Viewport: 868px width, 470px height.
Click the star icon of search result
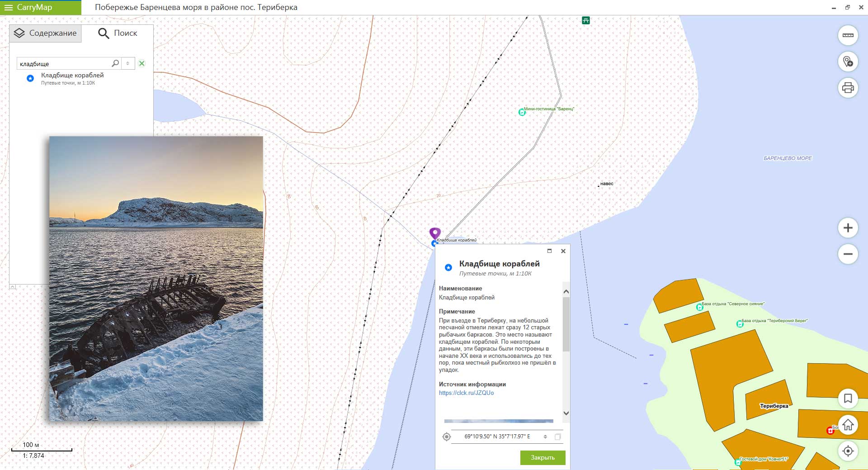pyautogui.click(x=30, y=78)
